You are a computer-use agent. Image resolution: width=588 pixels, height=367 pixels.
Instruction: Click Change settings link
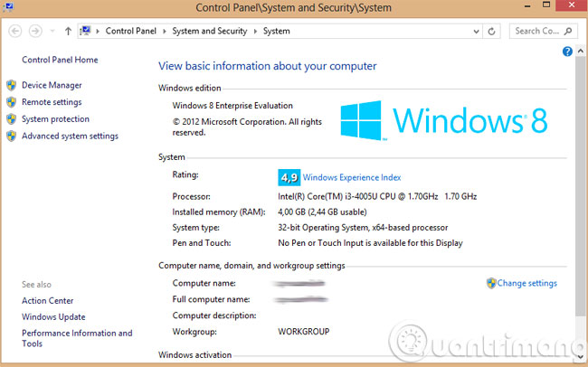[x=526, y=283]
